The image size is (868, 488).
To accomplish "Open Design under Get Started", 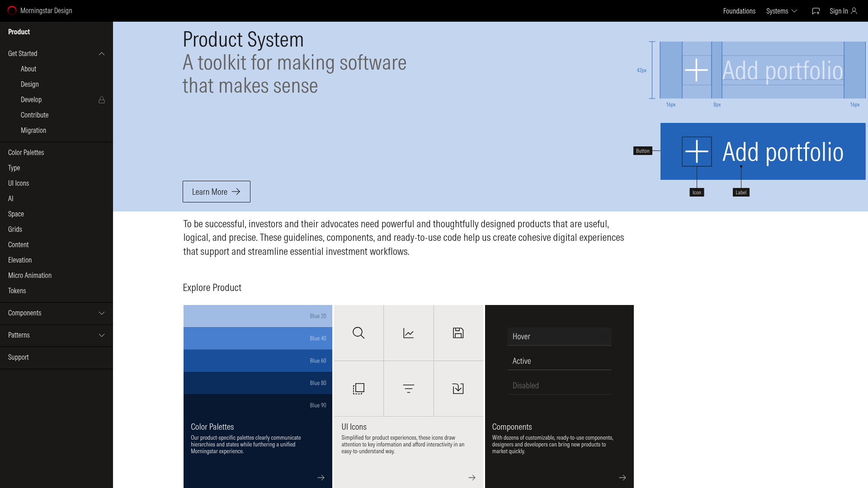I will coord(30,84).
